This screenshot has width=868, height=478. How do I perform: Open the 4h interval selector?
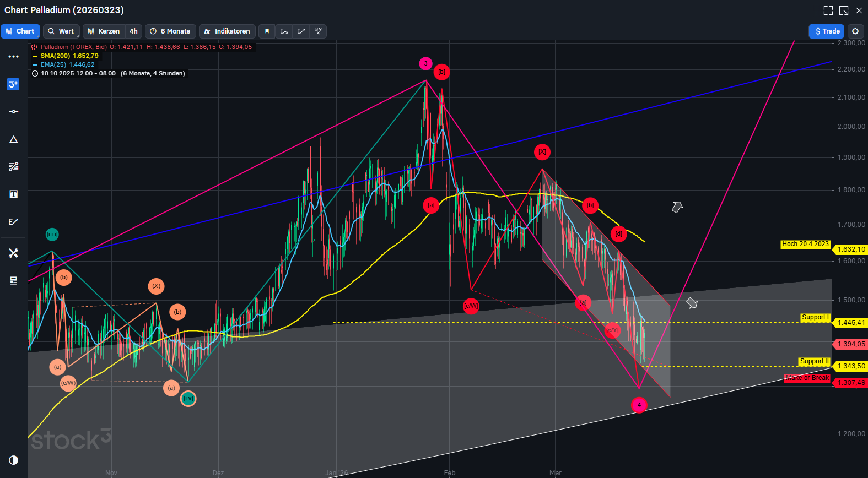[133, 31]
